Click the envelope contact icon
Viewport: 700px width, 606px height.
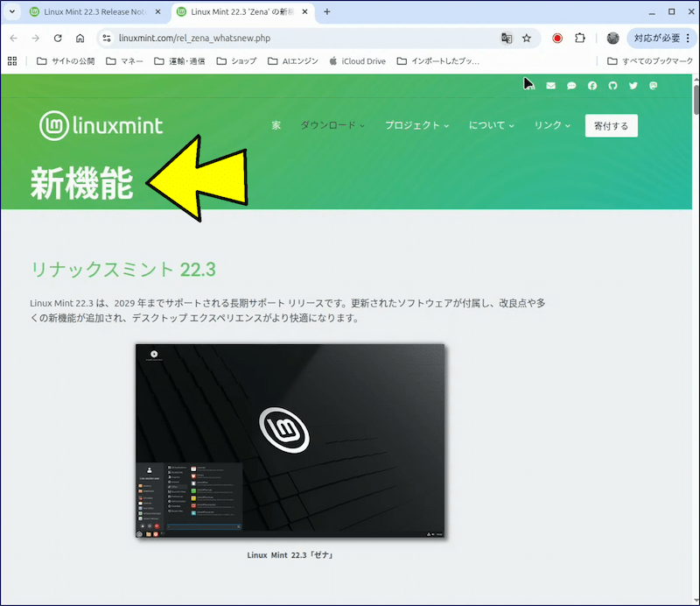pos(549,85)
